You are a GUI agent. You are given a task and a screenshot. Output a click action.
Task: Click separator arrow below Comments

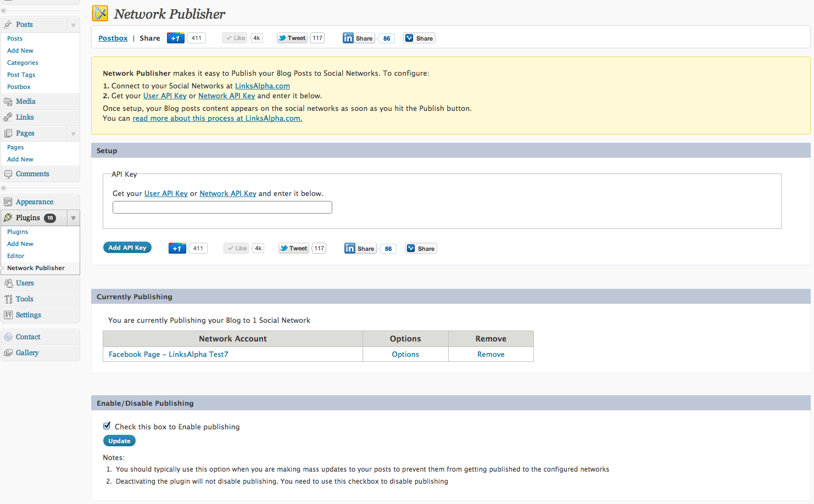point(3,188)
